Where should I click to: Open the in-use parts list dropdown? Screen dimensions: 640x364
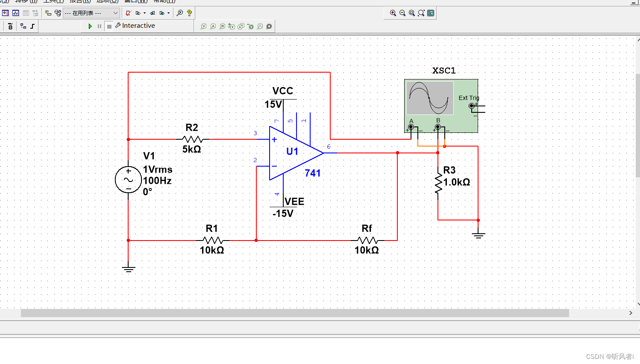tap(91, 13)
